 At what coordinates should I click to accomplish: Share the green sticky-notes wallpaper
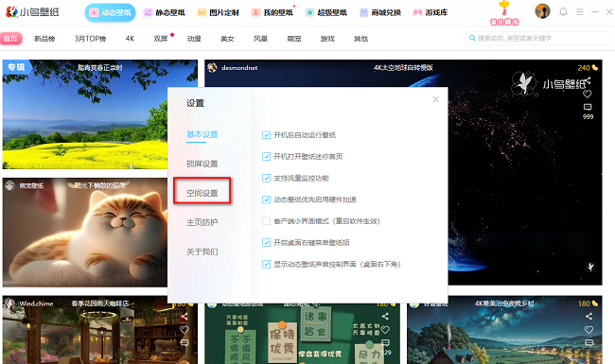pos(385,317)
